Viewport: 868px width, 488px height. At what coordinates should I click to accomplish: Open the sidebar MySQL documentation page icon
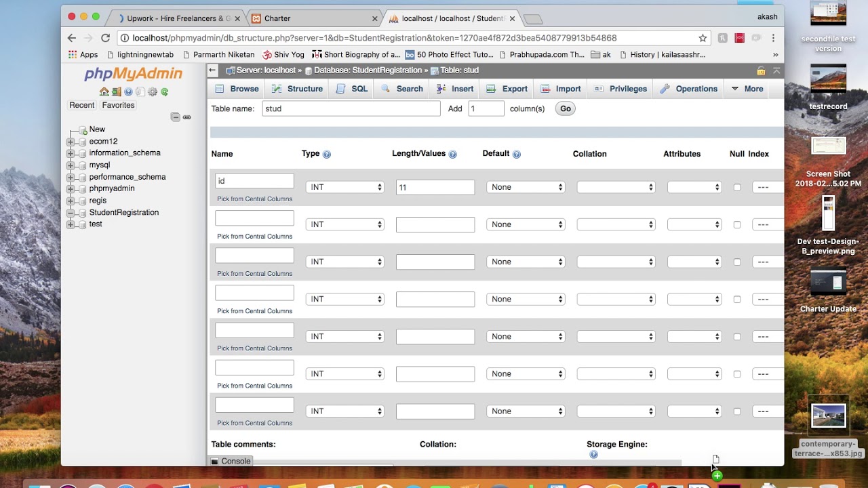tap(140, 91)
